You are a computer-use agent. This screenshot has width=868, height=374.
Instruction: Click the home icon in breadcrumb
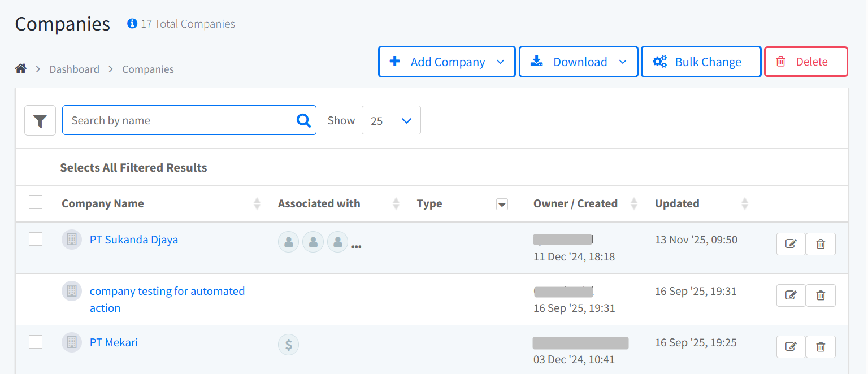[21, 69]
